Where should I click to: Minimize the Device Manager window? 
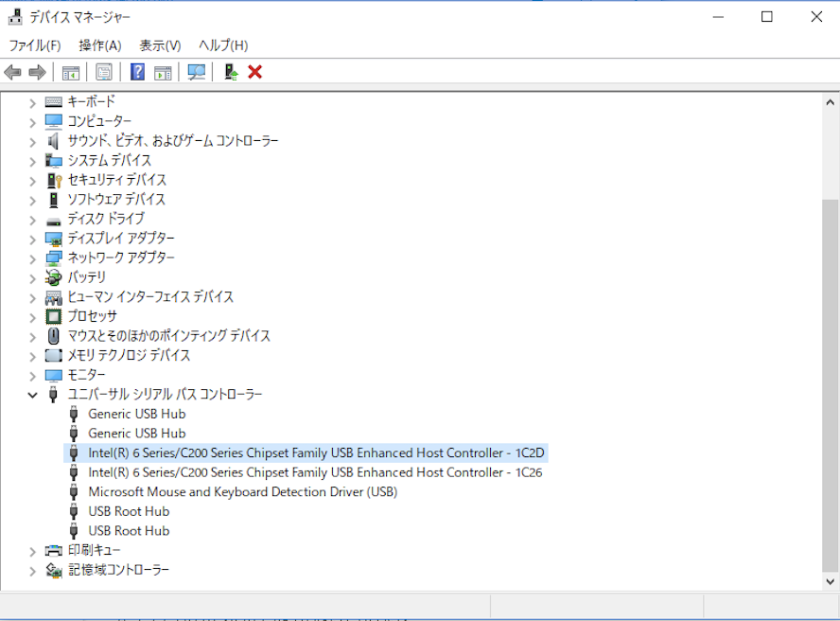pyautogui.click(x=718, y=17)
